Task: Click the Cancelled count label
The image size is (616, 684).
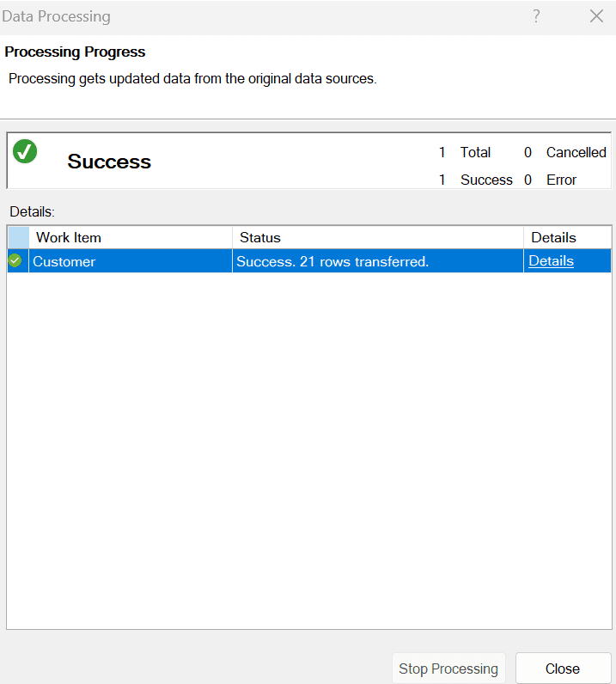Action: (576, 152)
